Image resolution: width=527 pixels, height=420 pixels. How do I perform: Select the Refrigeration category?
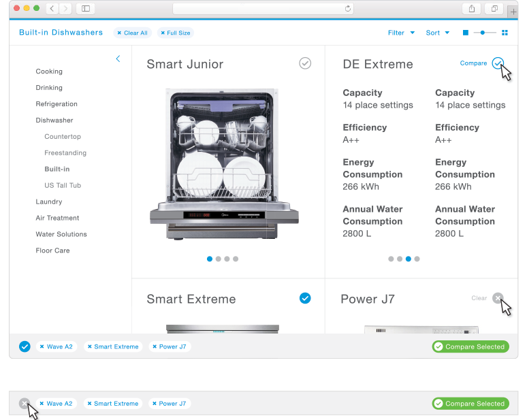click(x=57, y=104)
